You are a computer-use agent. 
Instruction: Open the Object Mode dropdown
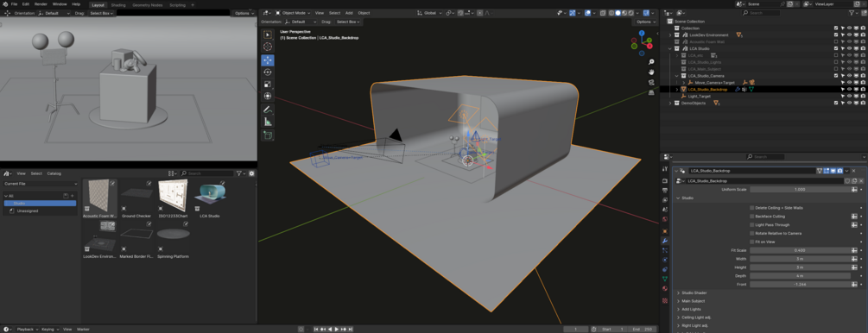[x=293, y=13]
